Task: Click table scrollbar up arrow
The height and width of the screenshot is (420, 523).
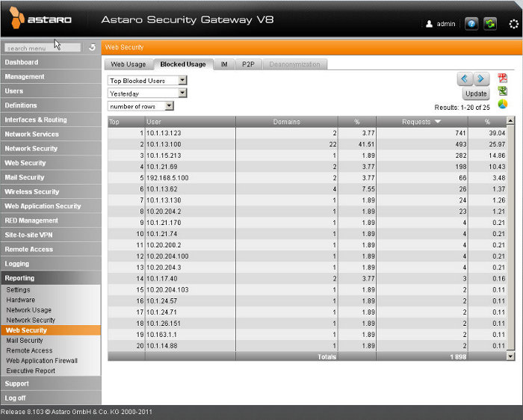Action: pyautogui.click(x=510, y=120)
